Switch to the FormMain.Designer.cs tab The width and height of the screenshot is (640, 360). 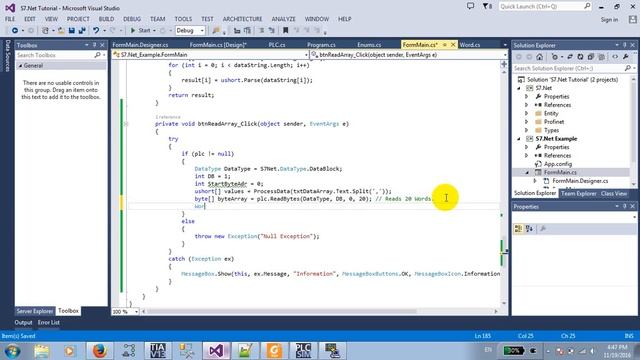pos(140,45)
